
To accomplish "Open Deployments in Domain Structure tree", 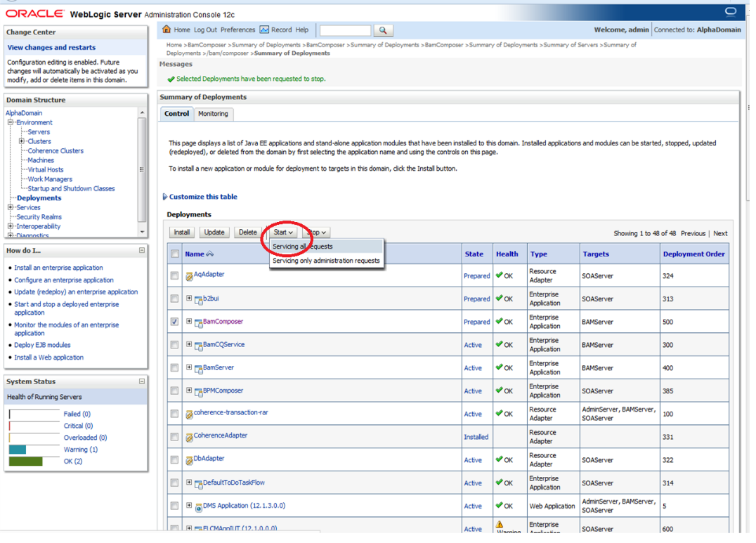I will [x=39, y=198].
